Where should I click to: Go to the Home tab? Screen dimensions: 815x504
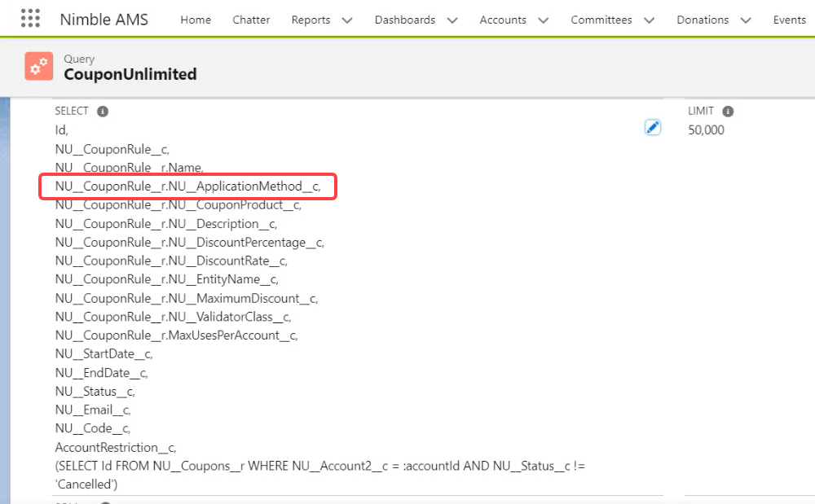tap(196, 20)
